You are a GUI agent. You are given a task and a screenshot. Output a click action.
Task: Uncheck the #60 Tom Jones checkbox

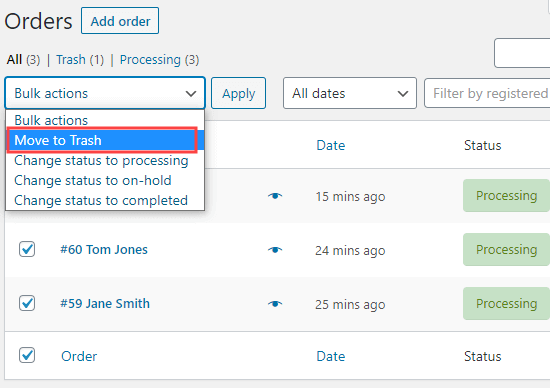pos(27,249)
